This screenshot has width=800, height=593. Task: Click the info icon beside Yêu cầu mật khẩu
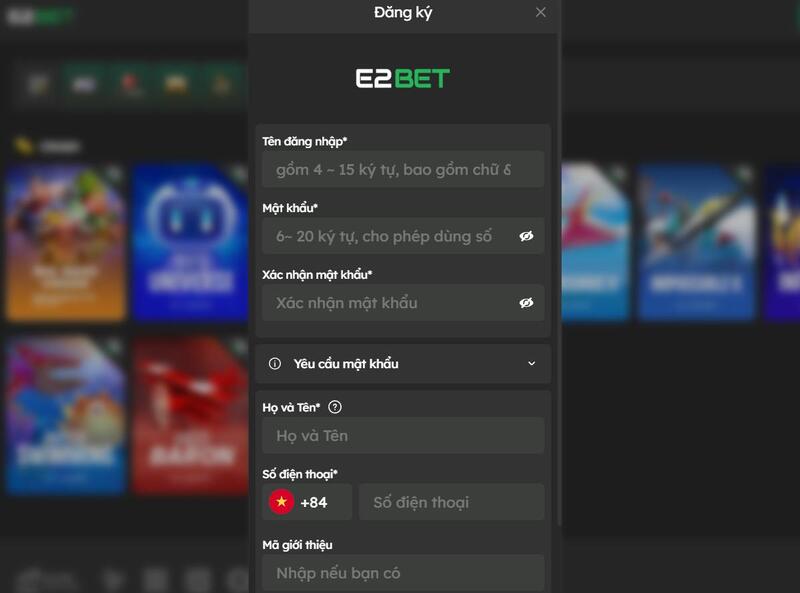point(275,364)
